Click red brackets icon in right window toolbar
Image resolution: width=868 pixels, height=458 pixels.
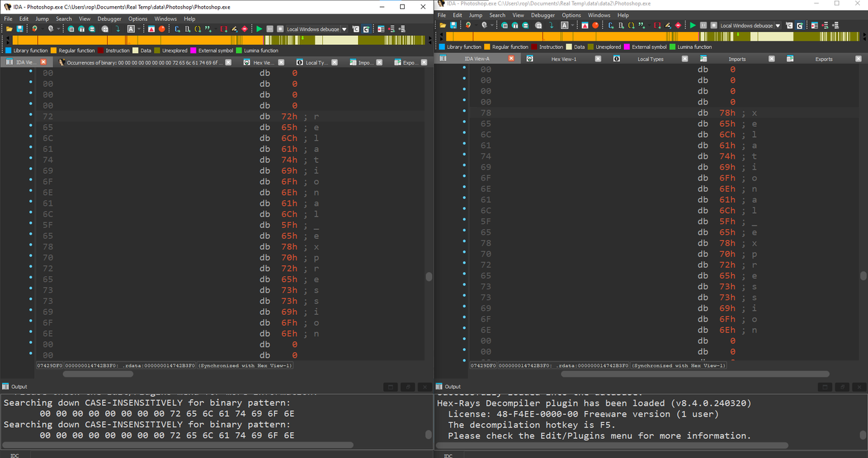(x=657, y=25)
